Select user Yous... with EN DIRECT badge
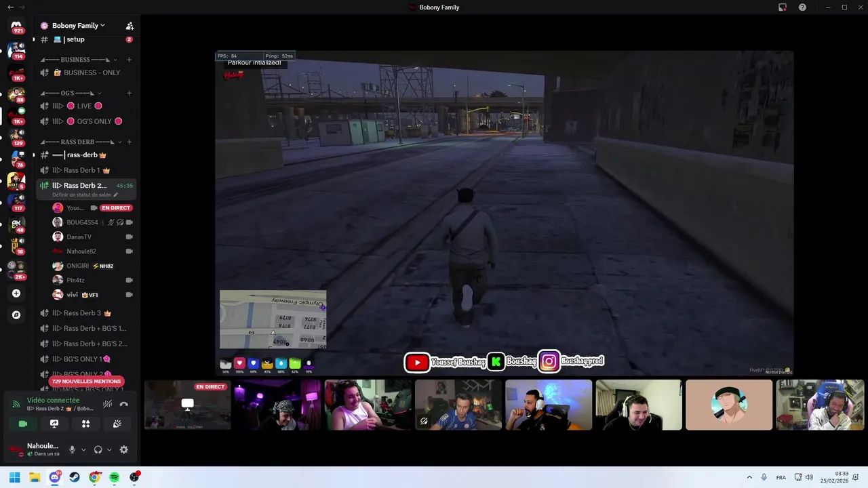 [x=92, y=208]
